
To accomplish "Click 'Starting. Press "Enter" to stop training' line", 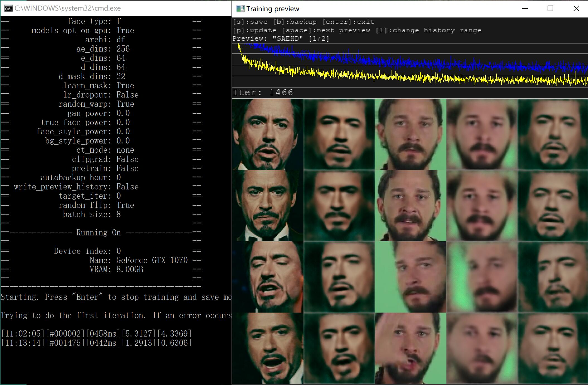I will pyautogui.click(x=116, y=297).
